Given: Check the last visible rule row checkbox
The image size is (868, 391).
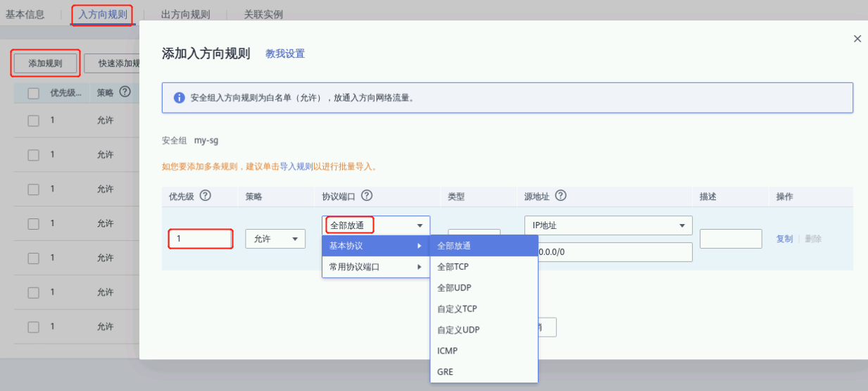Looking at the screenshot, I should coord(34,327).
